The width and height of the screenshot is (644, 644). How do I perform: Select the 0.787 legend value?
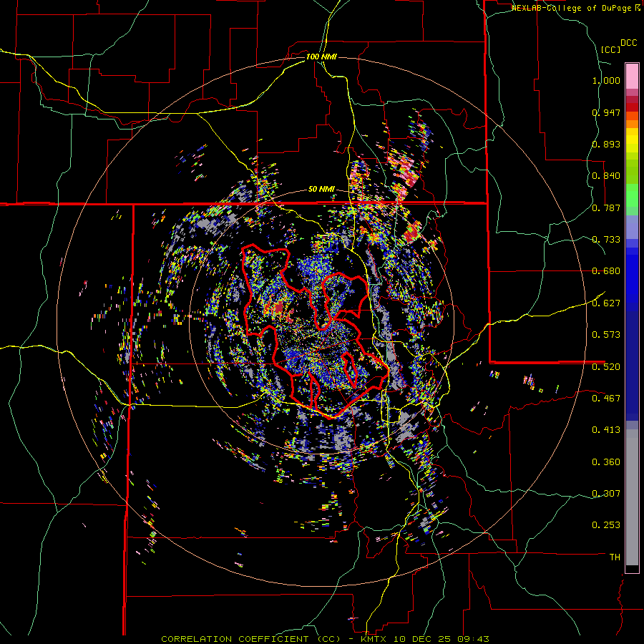click(x=606, y=208)
